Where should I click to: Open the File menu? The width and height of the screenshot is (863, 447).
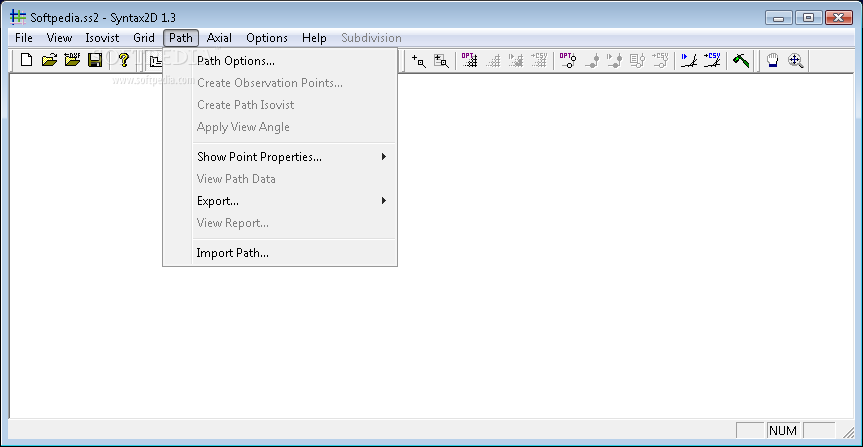(x=24, y=38)
